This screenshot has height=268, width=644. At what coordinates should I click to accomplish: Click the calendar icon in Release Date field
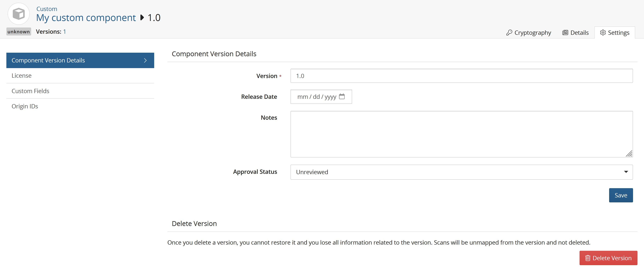(x=343, y=96)
